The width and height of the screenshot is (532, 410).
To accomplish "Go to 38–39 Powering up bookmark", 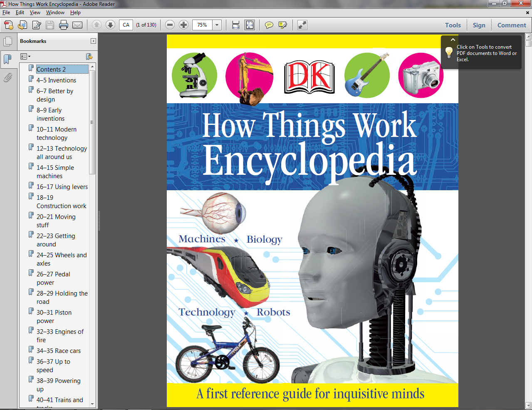I will 58,385.
